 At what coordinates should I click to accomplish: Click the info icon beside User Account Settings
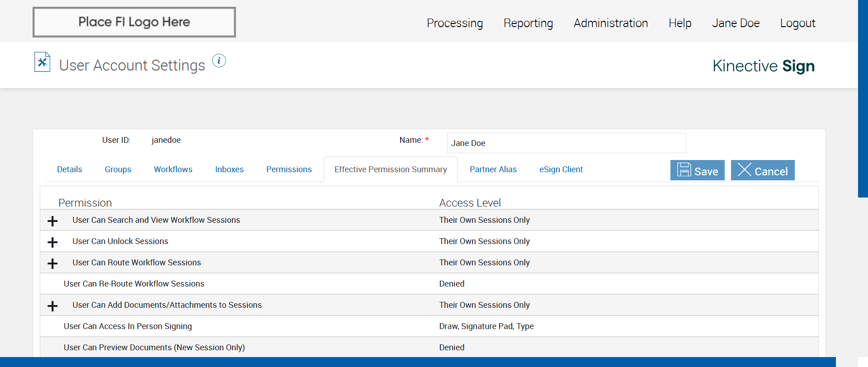pos(219,61)
